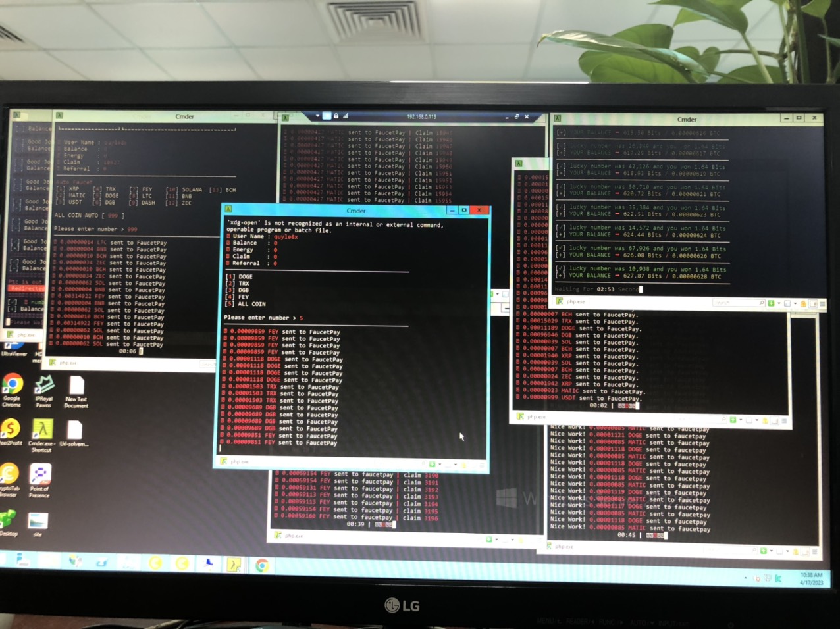Expand new console dropdown in 'Nice Work' window
This screenshot has width=840, height=629.
tap(771, 551)
